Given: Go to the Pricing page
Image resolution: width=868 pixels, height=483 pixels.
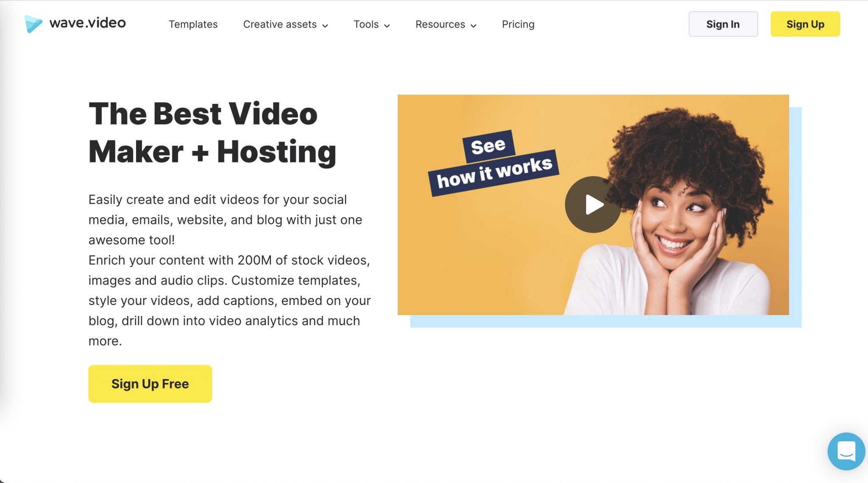Looking at the screenshot, I should click(x=518, y=24).
